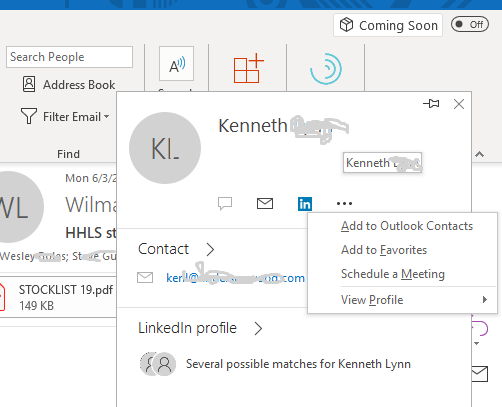
Task: Click the Read Aloud speech icon
Action: click(x=176, y=64)
